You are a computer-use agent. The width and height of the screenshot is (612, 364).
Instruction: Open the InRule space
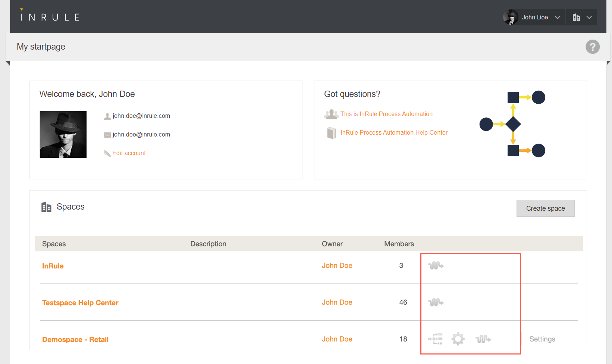pos(53,266)
